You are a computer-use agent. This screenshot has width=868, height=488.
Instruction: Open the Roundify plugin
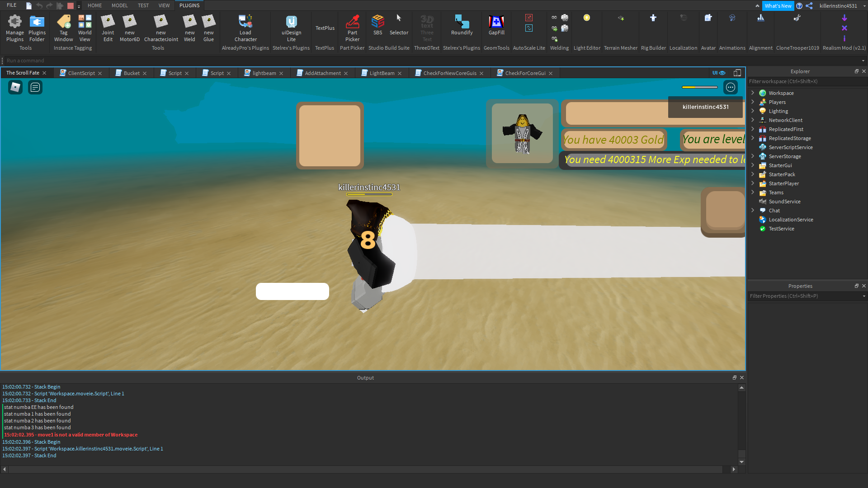click(462, 25)
